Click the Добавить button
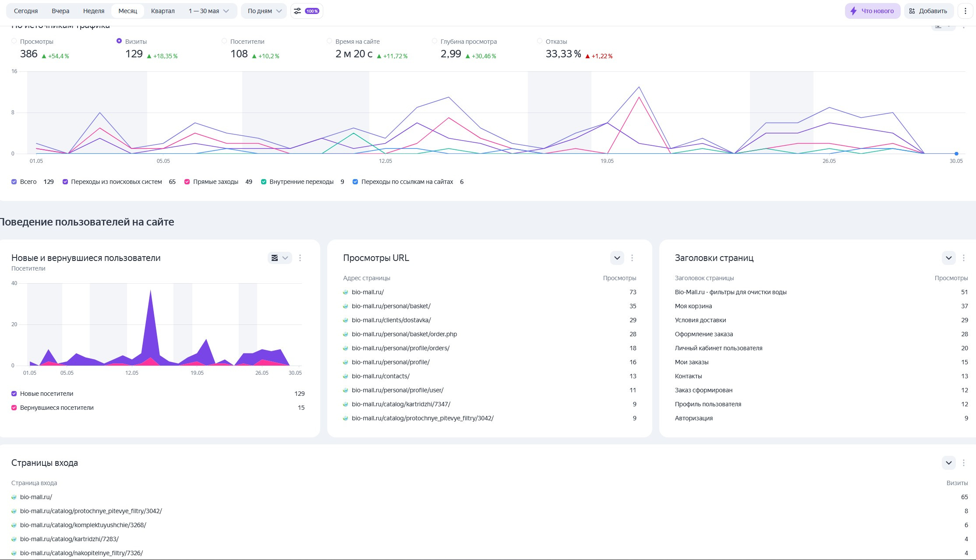The height and width of the screenshot is (560, 976). [x=928, y=11]
